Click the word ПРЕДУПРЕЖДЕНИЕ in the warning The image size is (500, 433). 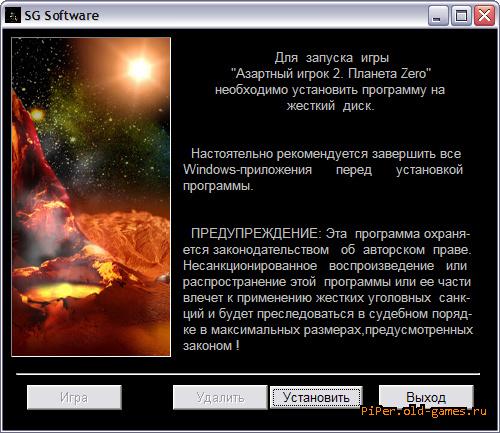click(254, 233)
